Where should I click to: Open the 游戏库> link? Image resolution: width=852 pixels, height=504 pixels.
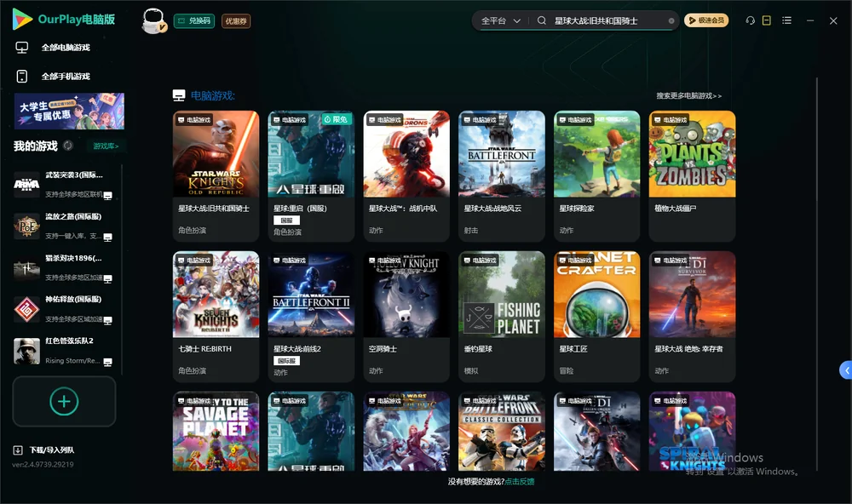[106, 146]
